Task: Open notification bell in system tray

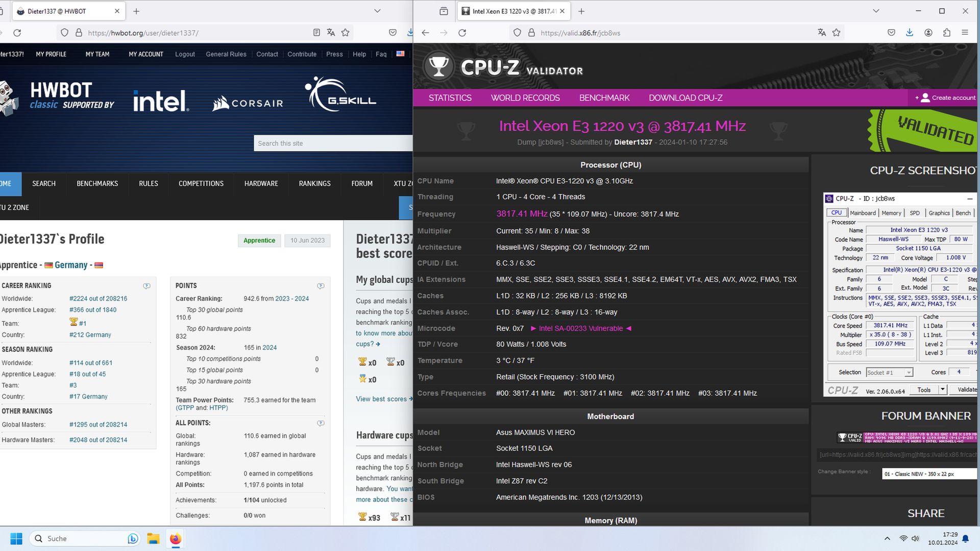Action: tap(965, 539)
